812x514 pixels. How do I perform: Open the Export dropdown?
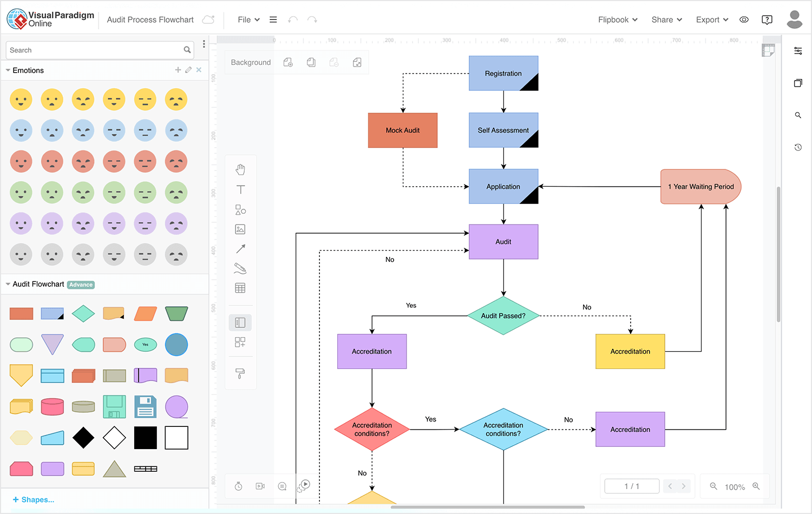[x=712, y=19]
